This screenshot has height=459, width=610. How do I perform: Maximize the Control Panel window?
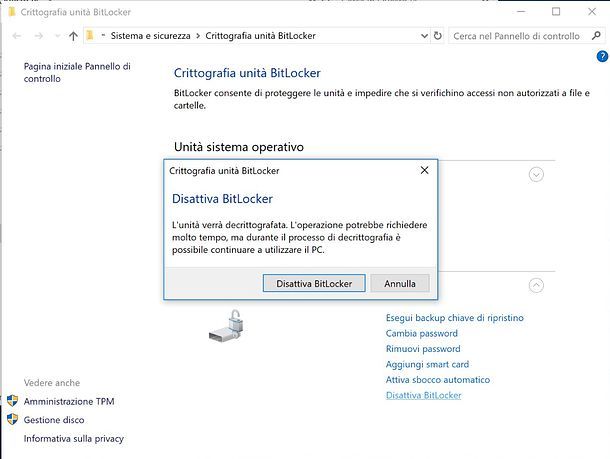556,12
